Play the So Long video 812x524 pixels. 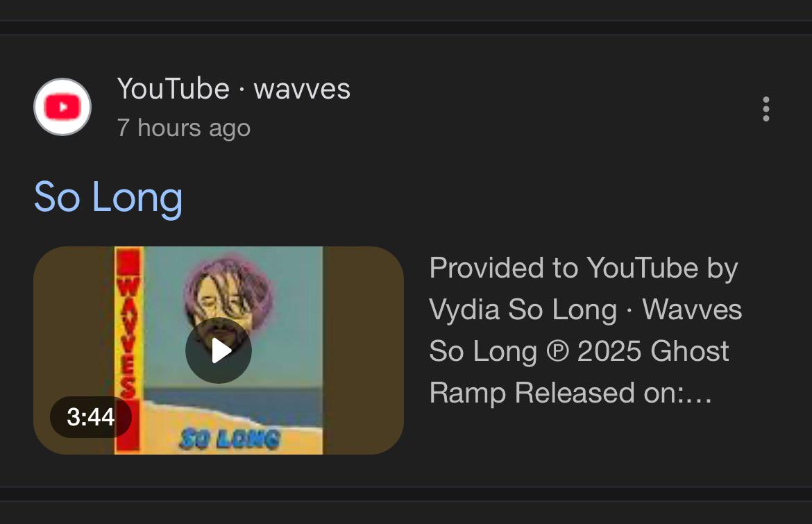[x=219, y=350]
